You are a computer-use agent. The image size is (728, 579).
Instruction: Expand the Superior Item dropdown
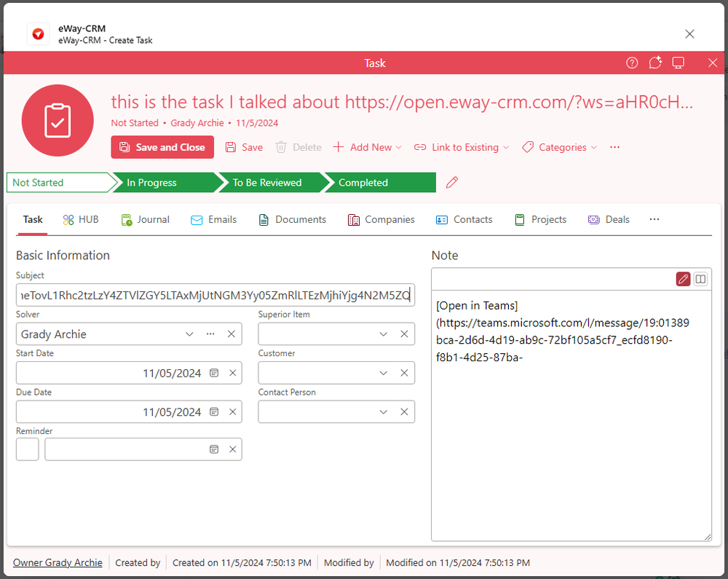click(x=384, y=334)
